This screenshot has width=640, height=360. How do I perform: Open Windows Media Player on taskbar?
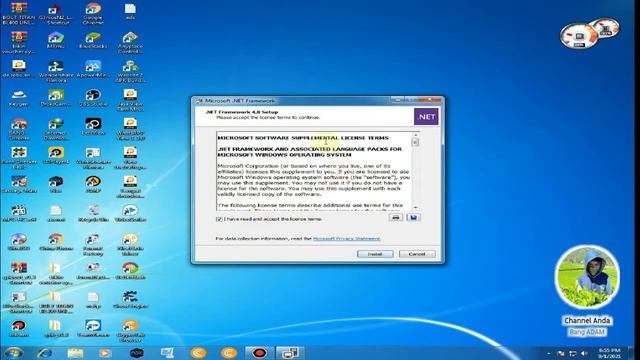pyautogui.click(x=105, y=353)
